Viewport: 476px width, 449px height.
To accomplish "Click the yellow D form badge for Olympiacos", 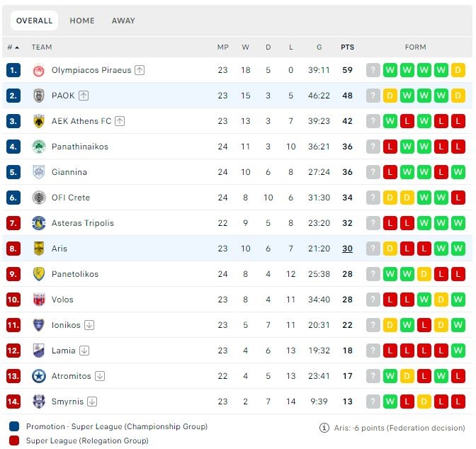I will click(x=458, y=70).
